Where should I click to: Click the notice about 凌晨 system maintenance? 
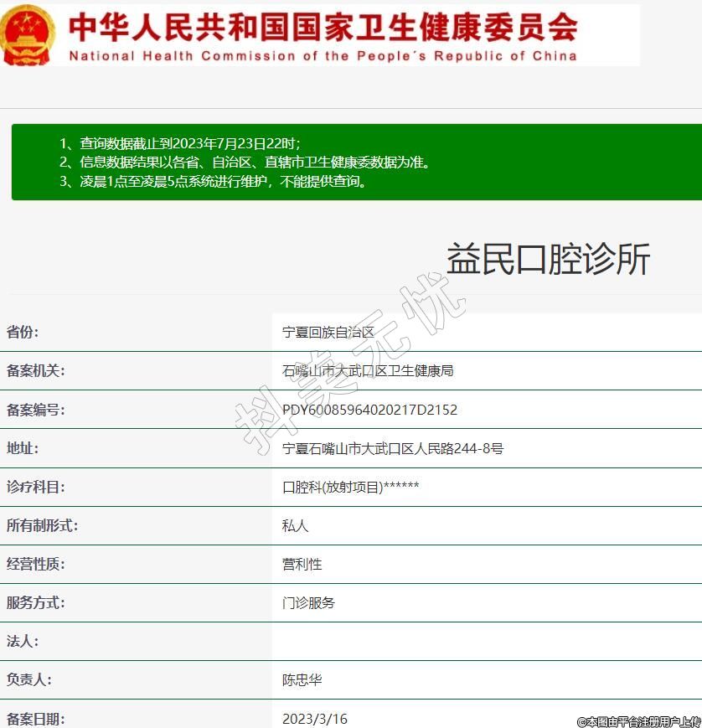pos(213,181)
